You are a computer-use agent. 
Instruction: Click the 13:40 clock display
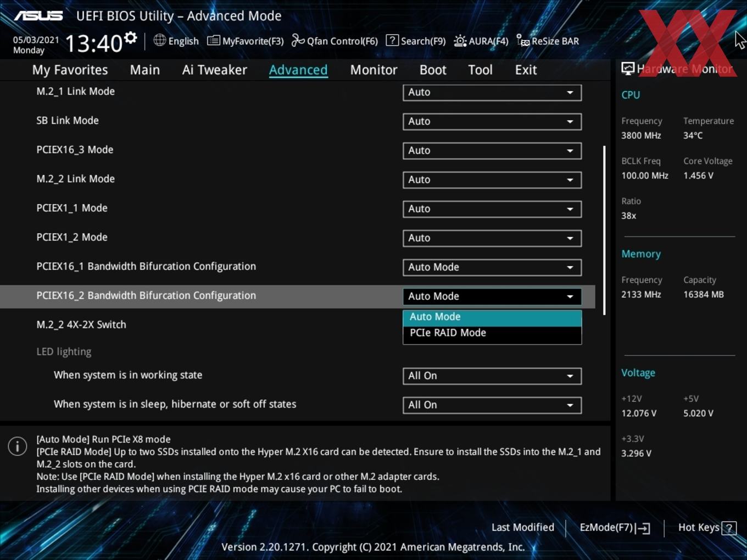93,43
